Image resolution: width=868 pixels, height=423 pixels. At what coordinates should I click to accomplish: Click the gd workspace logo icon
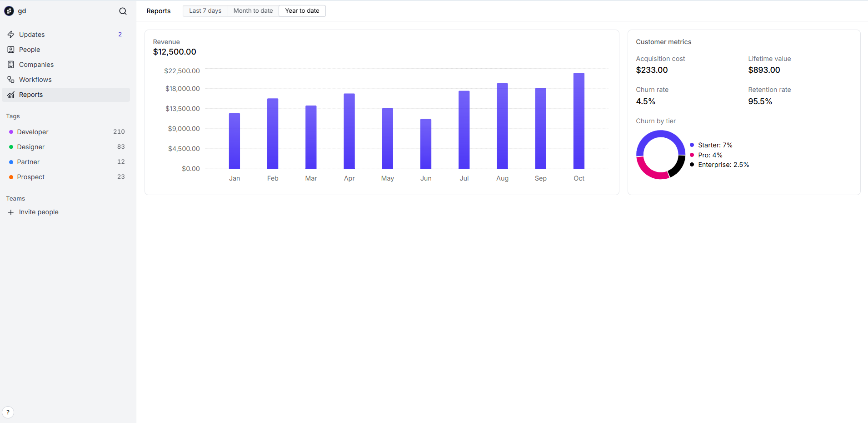coord(9,11)
